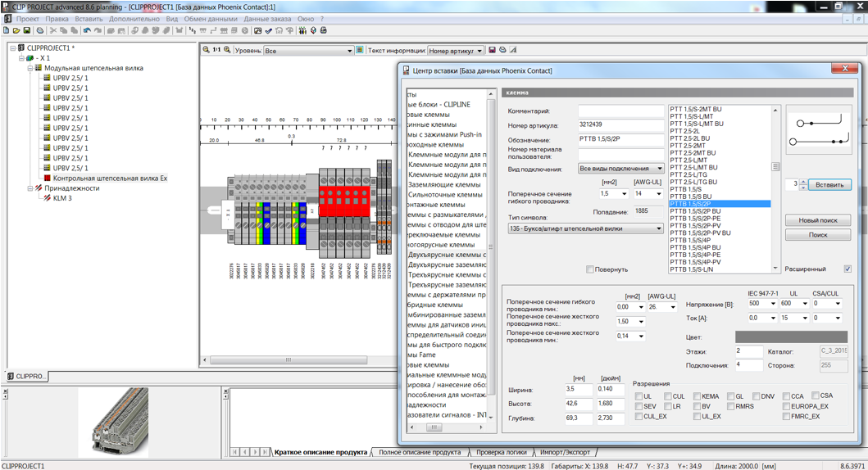Image resolution: width=868 pixels, height=470 pixels.
Task: Select KLM 3 in project tree
Action: 62,198
